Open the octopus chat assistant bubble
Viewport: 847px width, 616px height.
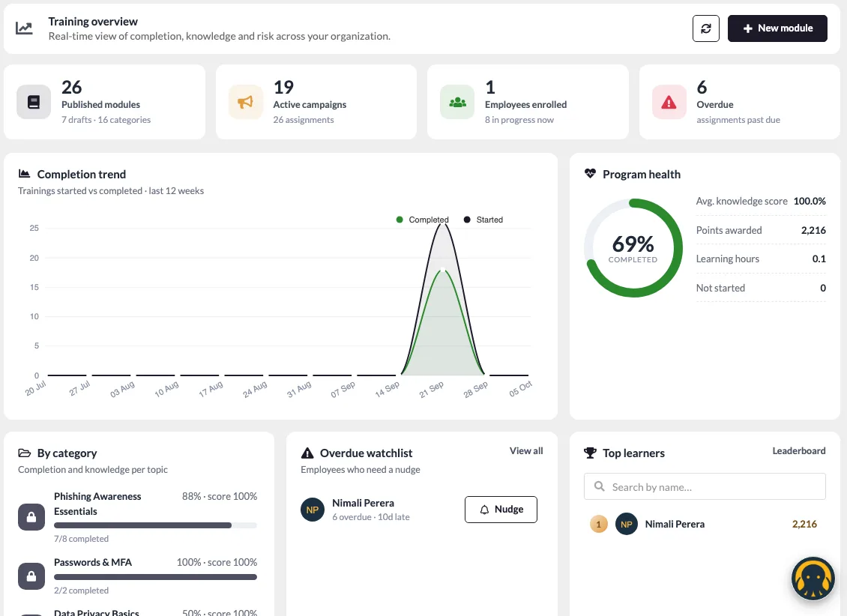[813, 579]
